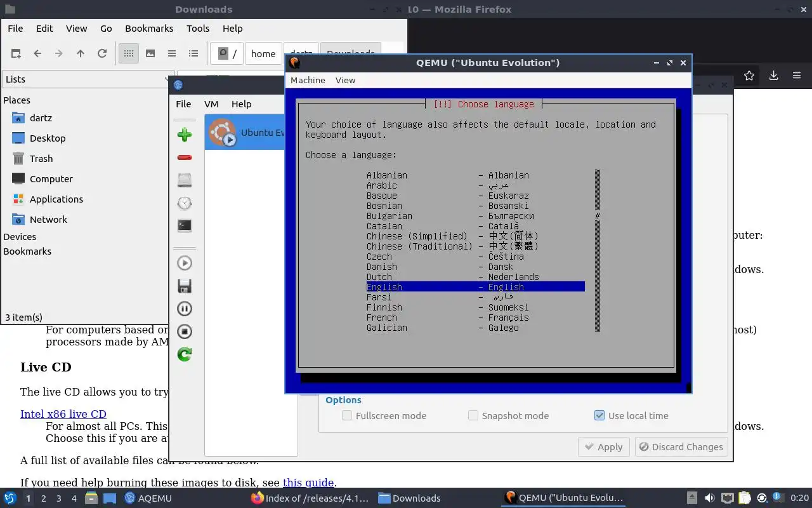
Task: Switch file manager to thumbnail view
Action: click(150, 54)
